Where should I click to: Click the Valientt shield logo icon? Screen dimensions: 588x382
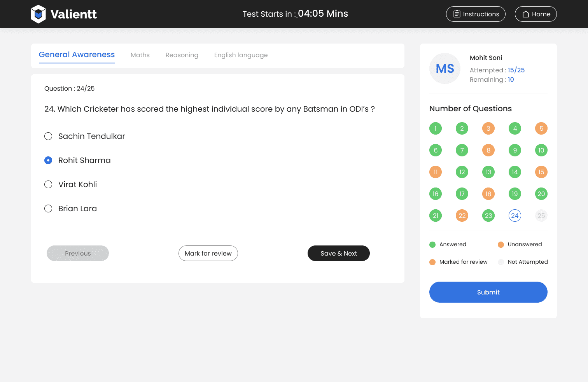(38, 14)
